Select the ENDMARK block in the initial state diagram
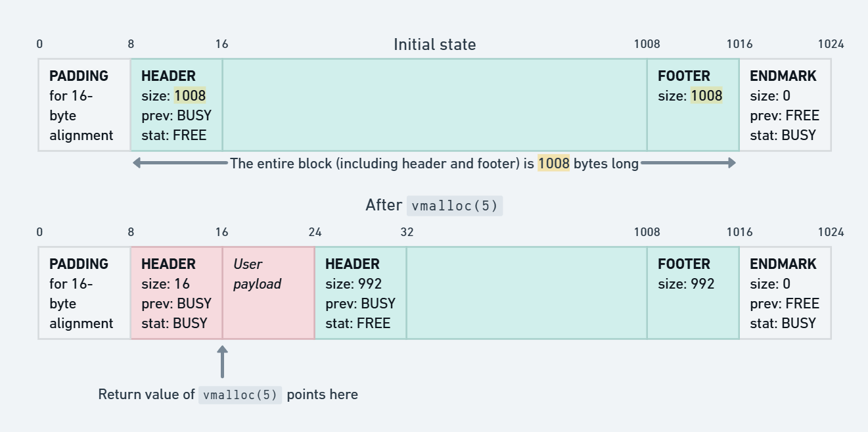This screenshot has height=432, width=868. tap(785, 105)
